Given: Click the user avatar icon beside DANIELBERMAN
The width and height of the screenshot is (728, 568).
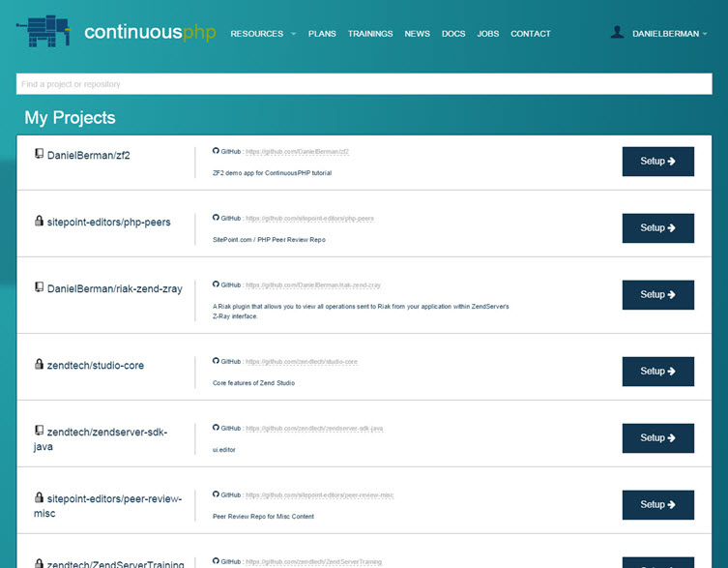Looking at the screenshot, I should [617, 33].
